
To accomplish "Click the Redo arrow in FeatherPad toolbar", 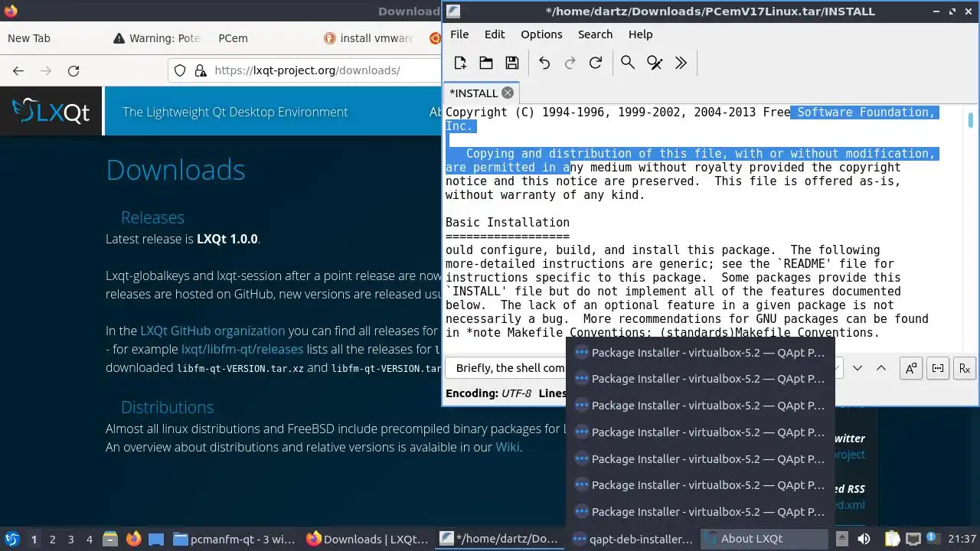I will pyautogui.click(x=570, y=63).
